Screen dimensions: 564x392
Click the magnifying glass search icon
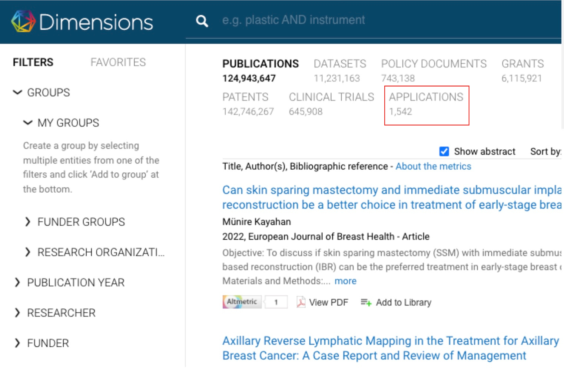click(x=202, y=21)
